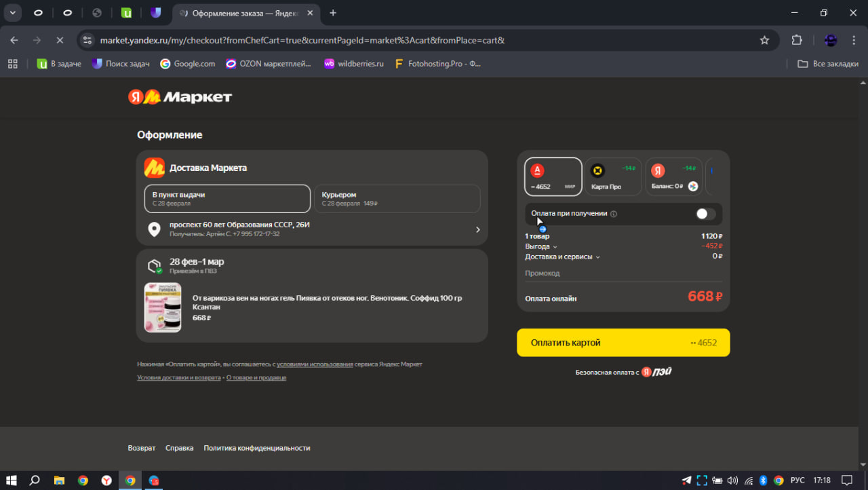Expand the Выгода breakdown
Image resolution: width=868 pixels, height=490 pixels.
click(x=541, y=246)
